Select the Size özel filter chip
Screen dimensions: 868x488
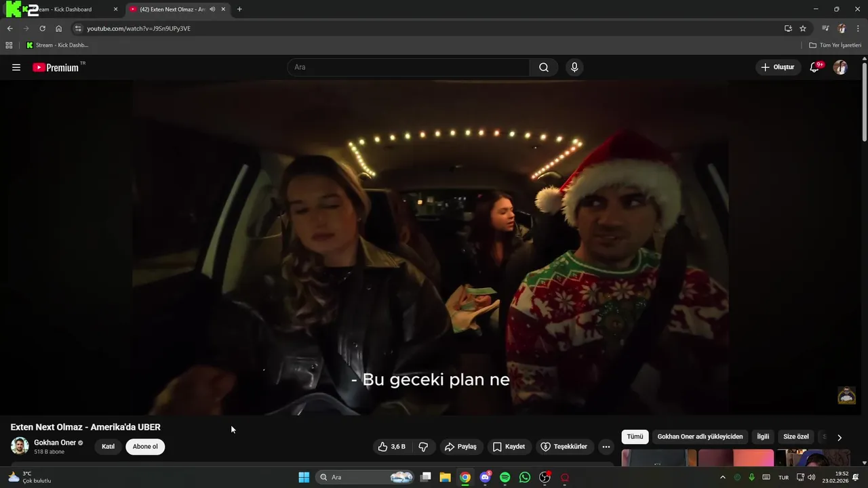click(x=796, y=437)
